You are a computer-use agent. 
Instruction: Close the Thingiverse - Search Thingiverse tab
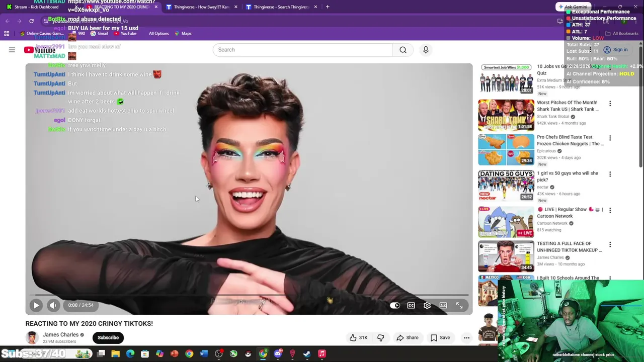[315, 7]
